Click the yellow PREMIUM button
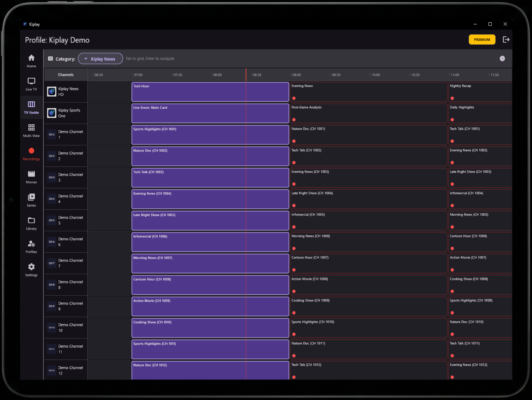Viewport: 532px width, 400px height. (482, 40)
